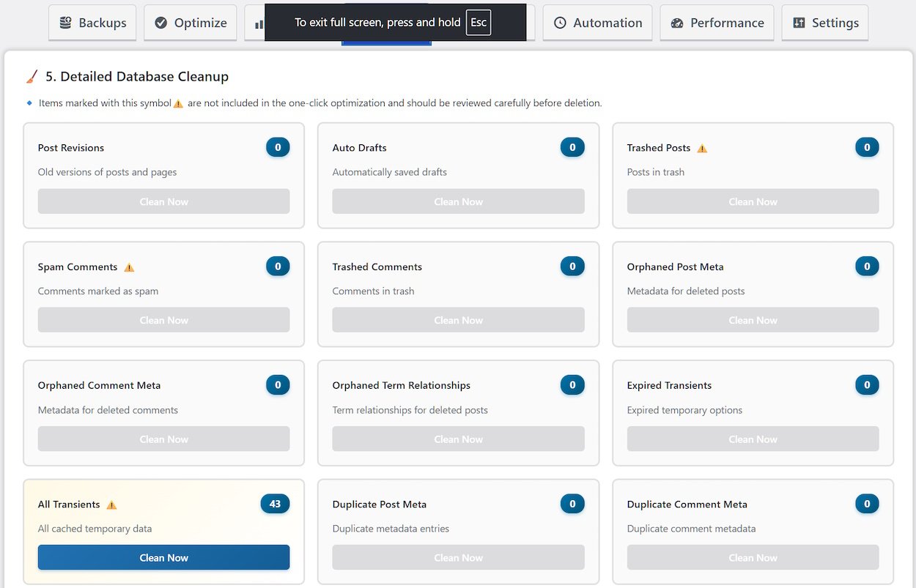
Task: Click warning icon beside Trashed Posts
Action: click(702, 148)
